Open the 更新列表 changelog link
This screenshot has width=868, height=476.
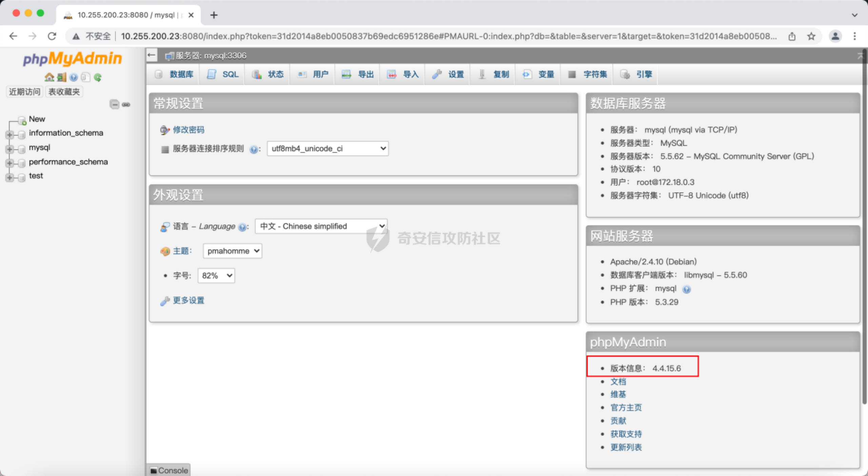point(626,447)
